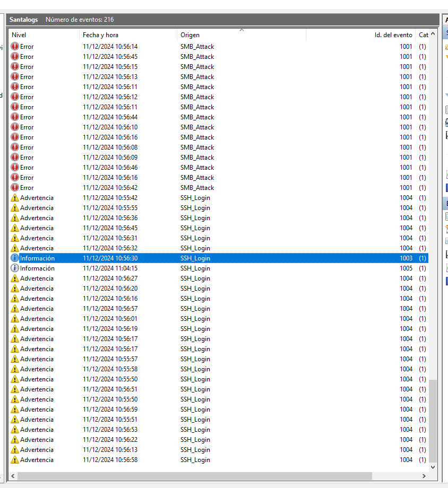
Task: Click the vertical scrollbar down arrow
Action: click(433, 467)
